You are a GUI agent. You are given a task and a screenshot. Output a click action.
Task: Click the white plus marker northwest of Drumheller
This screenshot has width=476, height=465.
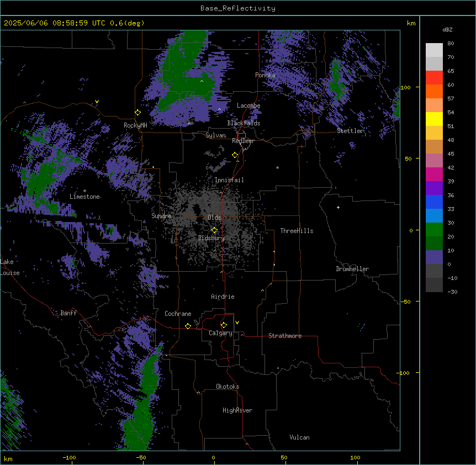coord(338,207)
